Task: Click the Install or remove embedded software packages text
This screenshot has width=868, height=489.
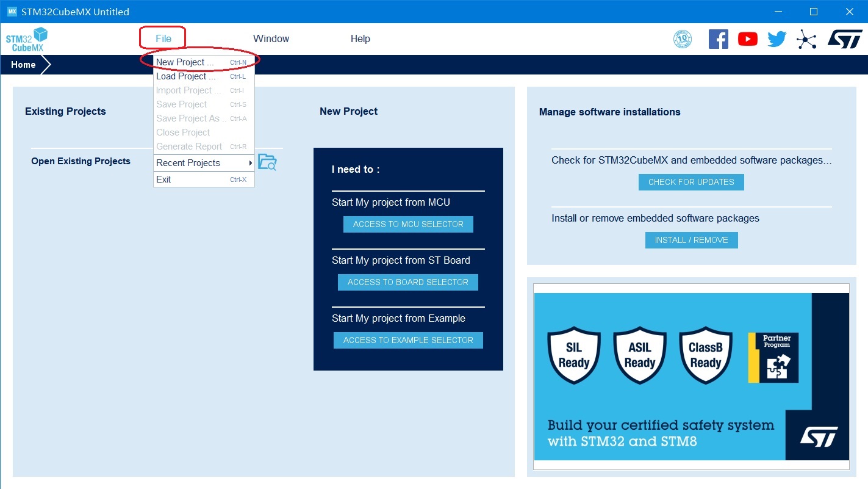Action: (x=655, y=219)
